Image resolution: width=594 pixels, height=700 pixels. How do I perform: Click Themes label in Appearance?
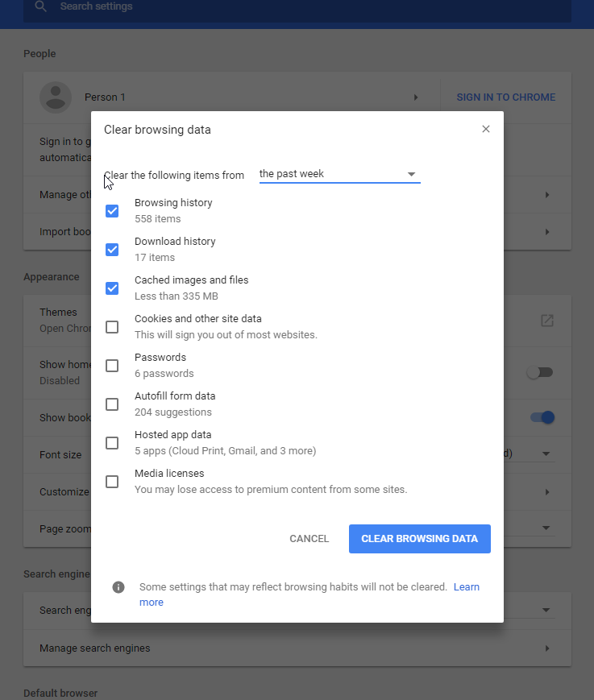click(x=58, y=312)
